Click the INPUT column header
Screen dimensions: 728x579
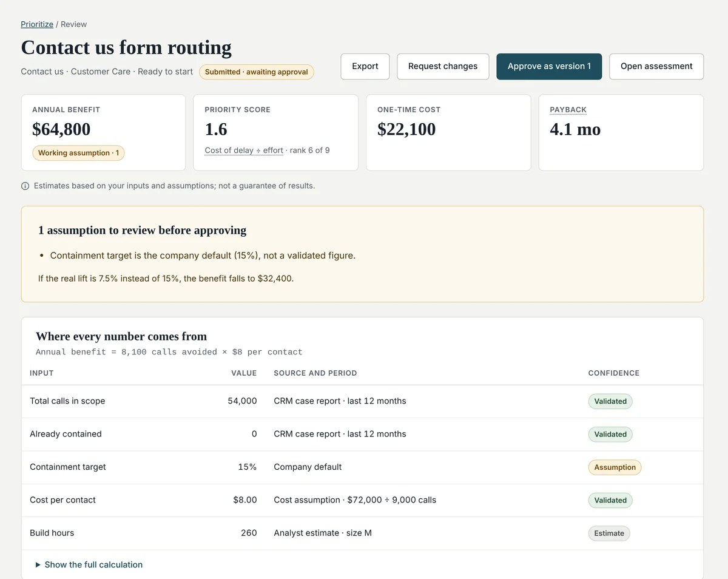(x=42, y=373)
